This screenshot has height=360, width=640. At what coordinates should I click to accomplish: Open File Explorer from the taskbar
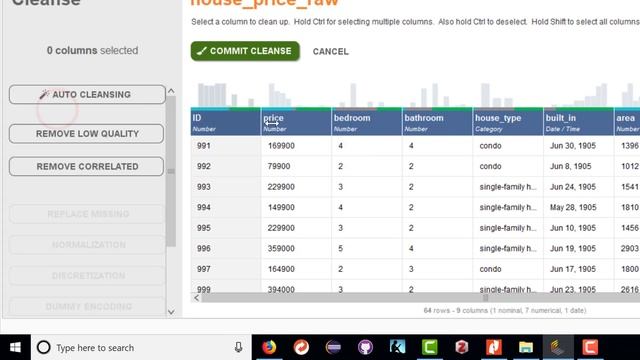tap(526, 347)
